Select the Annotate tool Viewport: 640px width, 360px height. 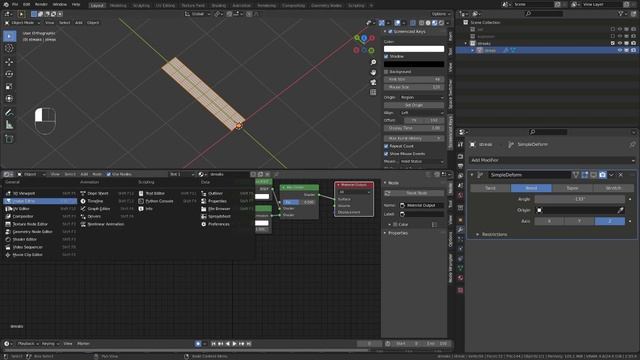tap(9, 112)
